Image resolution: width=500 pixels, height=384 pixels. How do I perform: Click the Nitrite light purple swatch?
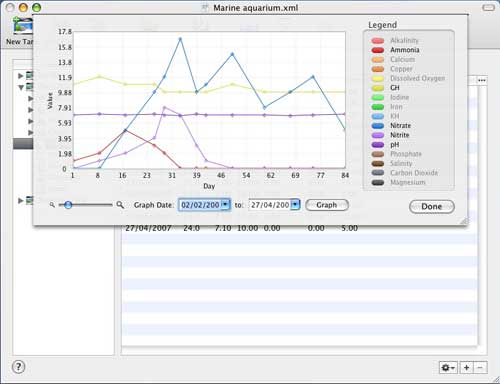pyautogui.click(x=378, y=135)
